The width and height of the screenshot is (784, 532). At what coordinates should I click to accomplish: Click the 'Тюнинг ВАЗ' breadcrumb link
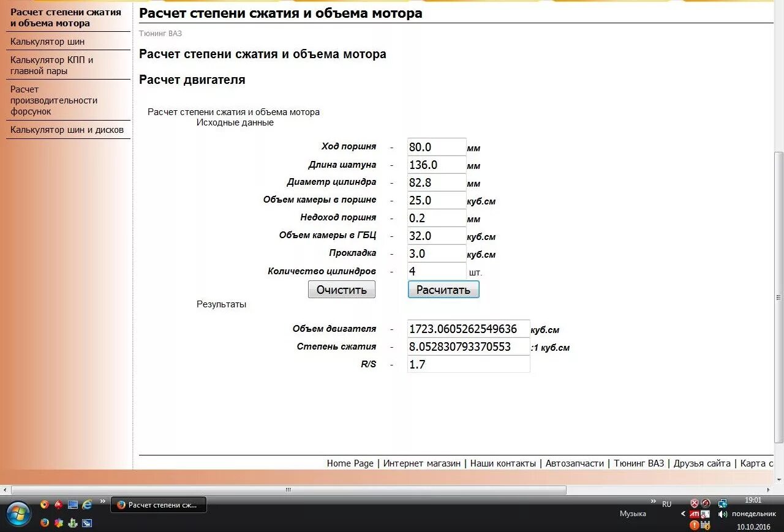160,34
